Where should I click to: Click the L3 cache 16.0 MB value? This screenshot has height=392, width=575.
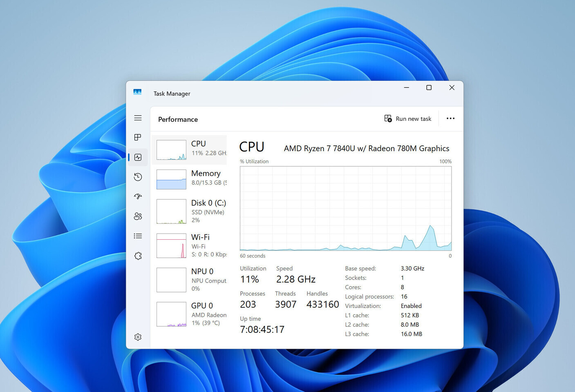click(412, 334)
